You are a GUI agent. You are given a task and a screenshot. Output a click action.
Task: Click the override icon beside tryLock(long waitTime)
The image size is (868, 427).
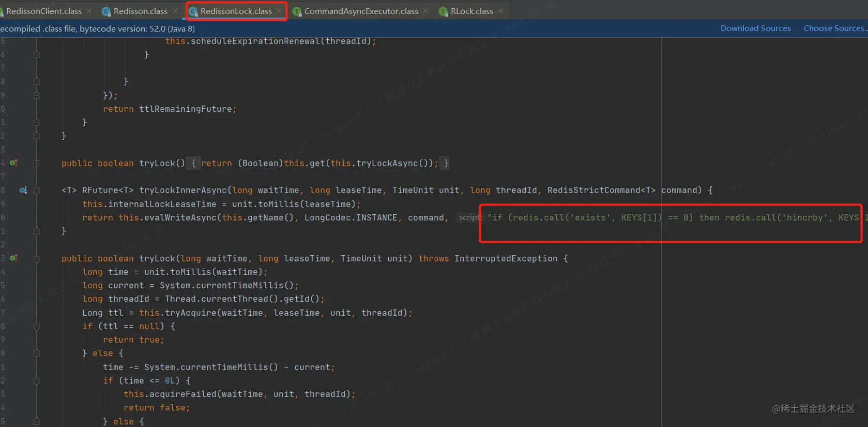(13, 258)
